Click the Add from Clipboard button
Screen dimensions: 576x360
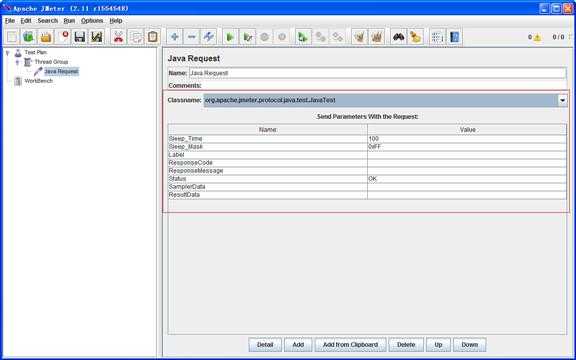[350, 345]
